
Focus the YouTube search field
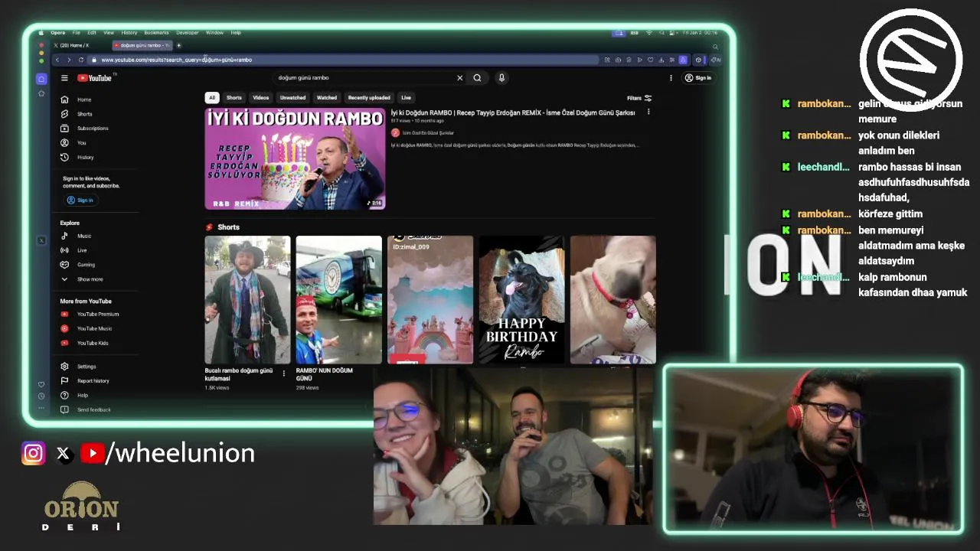(x=364, y=78)
